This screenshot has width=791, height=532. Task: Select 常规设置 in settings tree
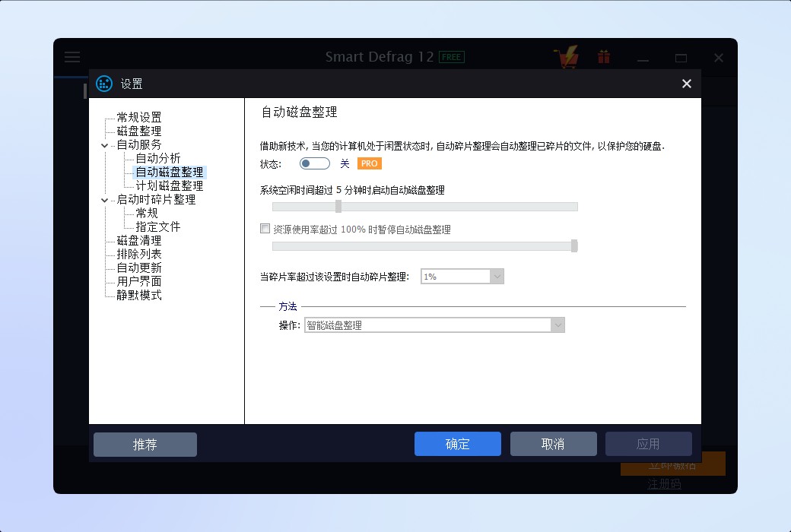pyautogui.click(x=139, y=118)
